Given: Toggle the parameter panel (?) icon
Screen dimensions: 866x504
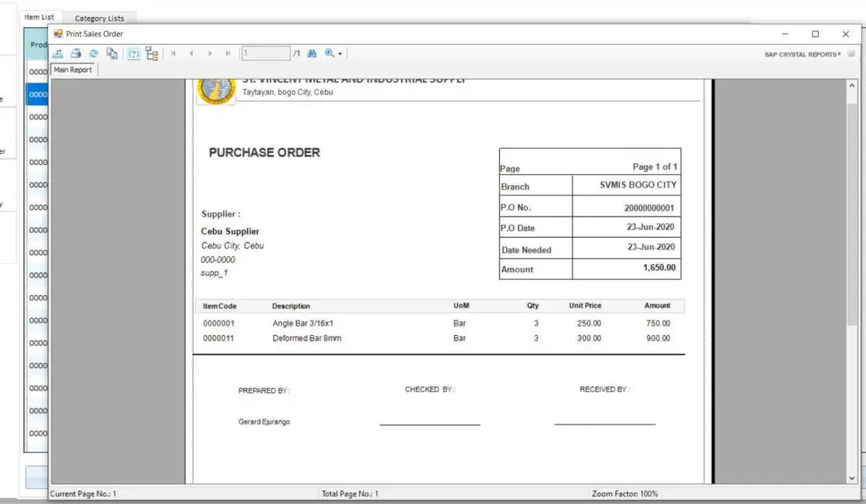Looking at the screenshot, I should [x=133, y=53].
